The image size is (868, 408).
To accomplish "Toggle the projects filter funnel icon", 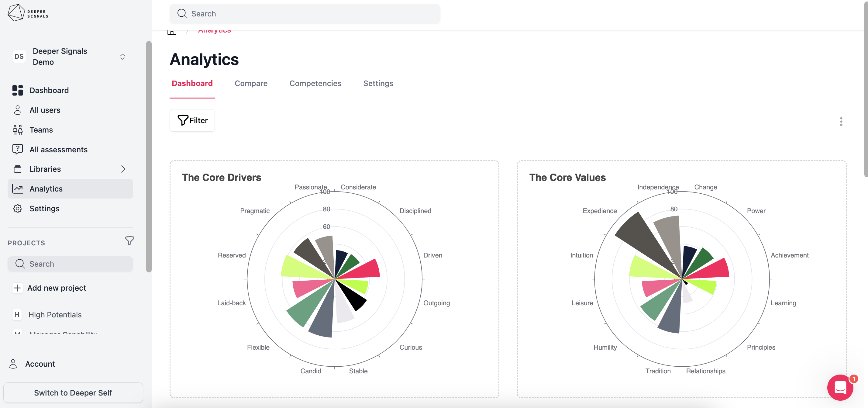I will point(129,241).
